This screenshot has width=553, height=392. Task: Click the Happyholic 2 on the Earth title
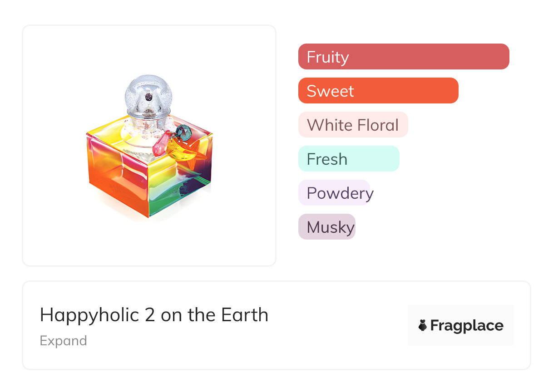(154, 315)
